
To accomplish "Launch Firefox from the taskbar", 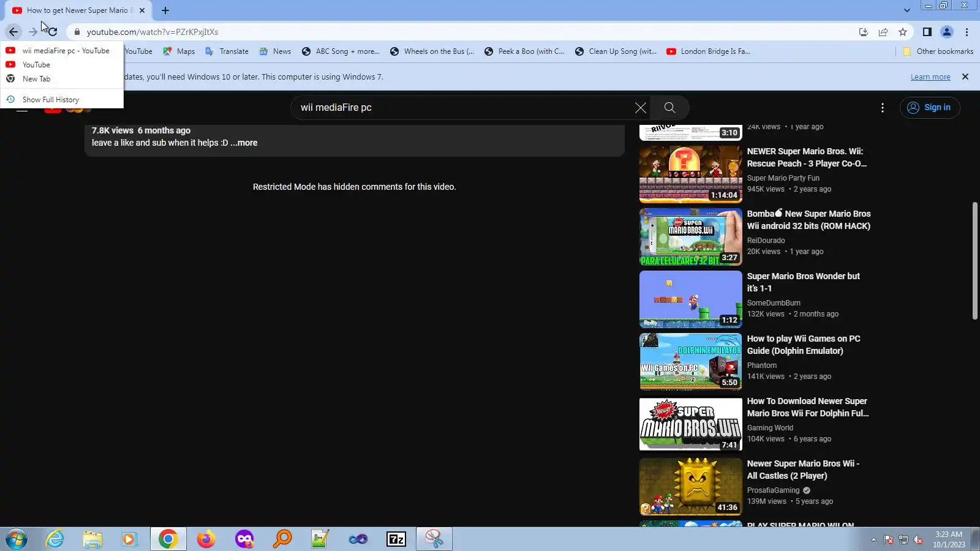I will pyautogui.click(x=206, y=539).
